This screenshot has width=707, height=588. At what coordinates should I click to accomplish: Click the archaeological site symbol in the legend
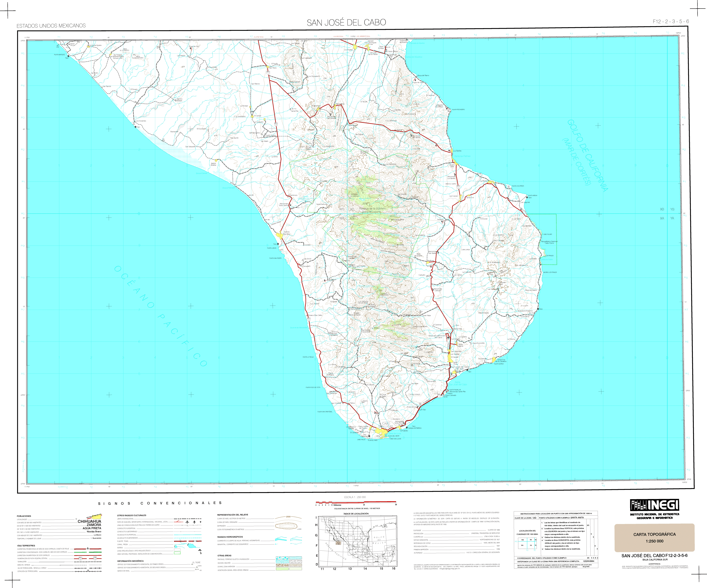point(200,550)
